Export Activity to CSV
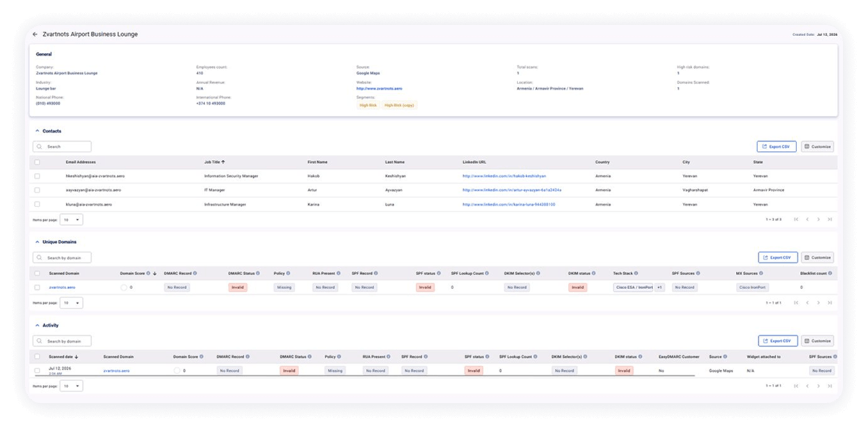 click(776, 341)
